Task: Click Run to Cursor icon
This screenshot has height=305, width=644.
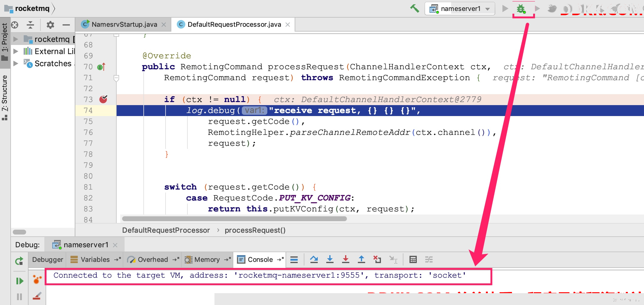Action: tap(393, 259)
